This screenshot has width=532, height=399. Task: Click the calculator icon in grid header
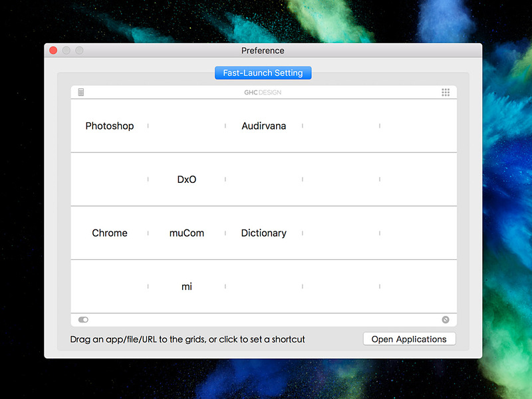pos(80,92)
